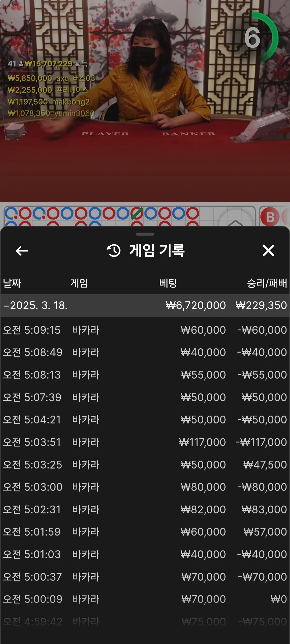Sort by the 날짜 column header
This screenshot has width=290, height=644.
point(12,283)
